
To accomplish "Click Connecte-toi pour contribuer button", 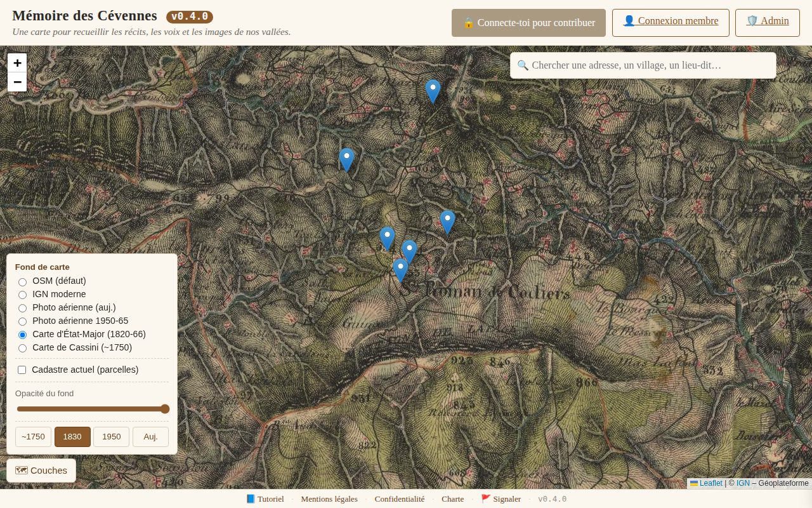I will click(x=528, y=23).
